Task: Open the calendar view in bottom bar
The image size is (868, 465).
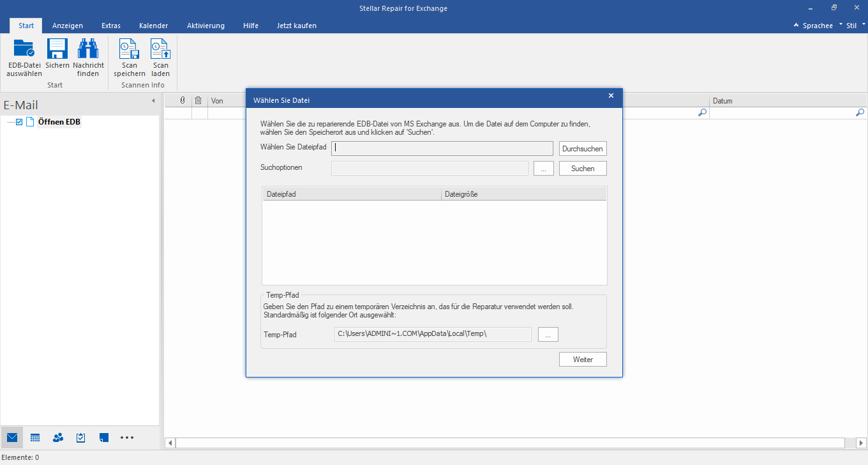Action: (35, 438)
